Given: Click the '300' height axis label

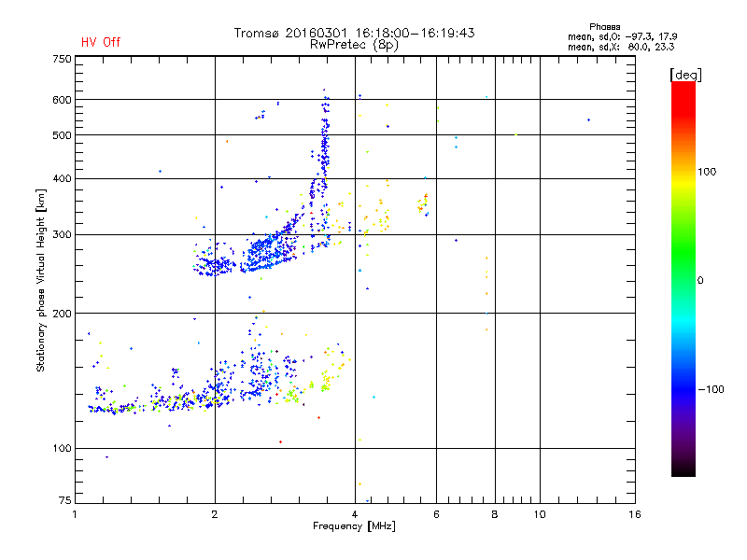Looking at the screenshot, I should (x=62, y=235).
